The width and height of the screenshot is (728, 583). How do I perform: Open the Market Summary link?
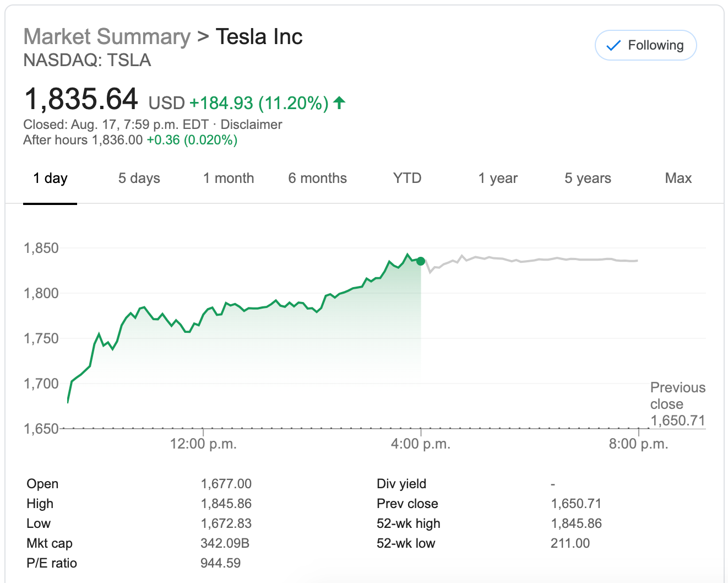[x=107, y=37]
